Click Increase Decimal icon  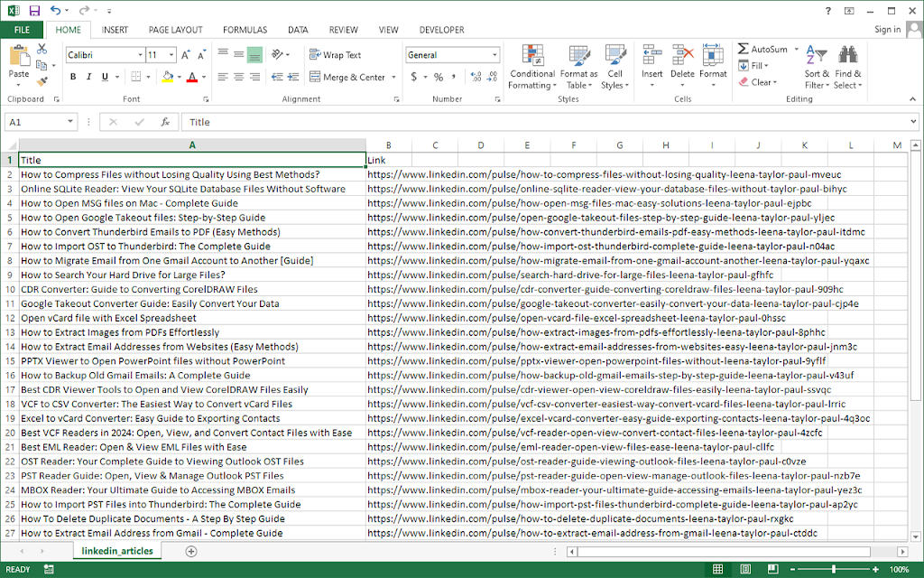click(x=476, y=77)
